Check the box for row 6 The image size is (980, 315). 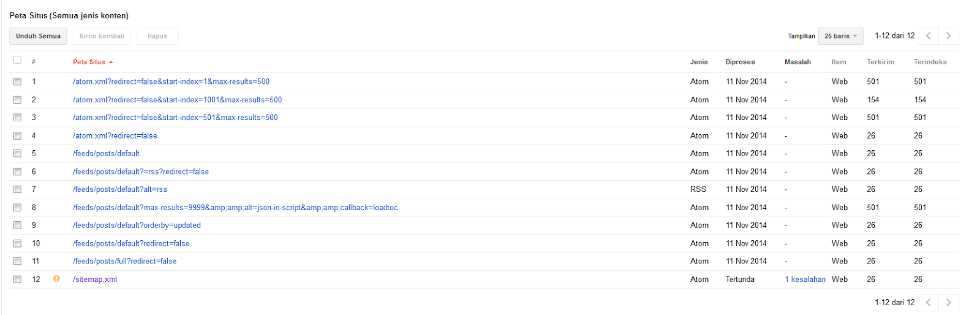17,172
